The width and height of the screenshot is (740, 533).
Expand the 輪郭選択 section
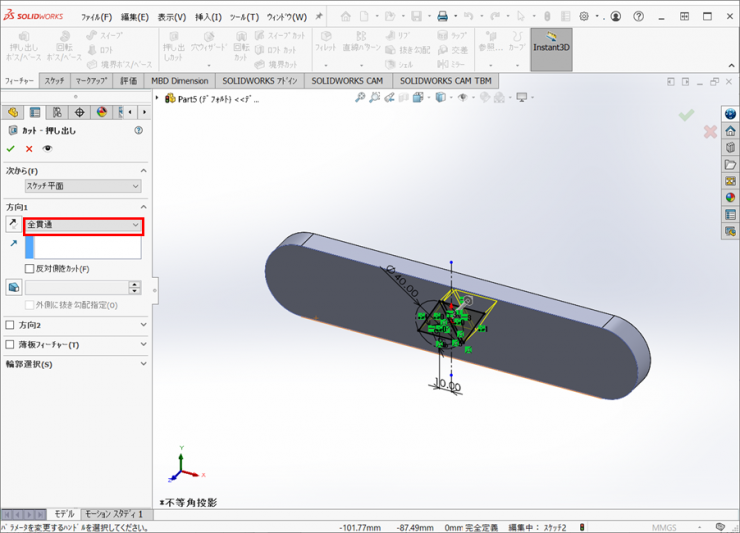point(142,364)
